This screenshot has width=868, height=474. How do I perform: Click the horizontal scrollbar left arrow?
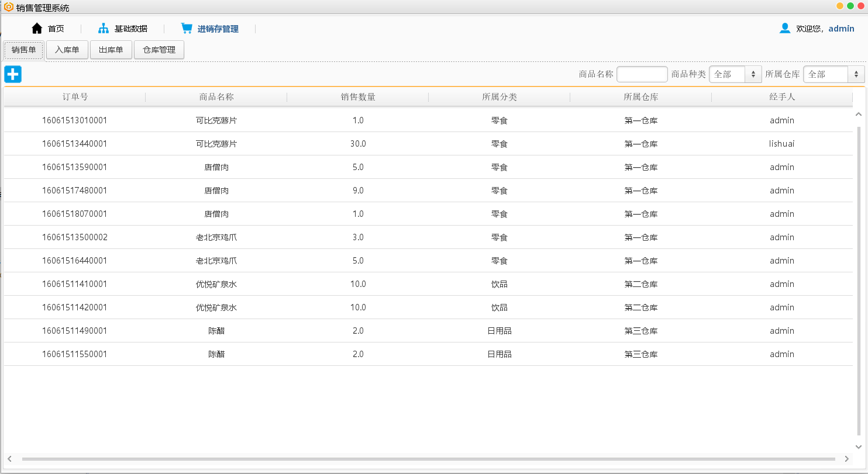click(x=10, y=459)
